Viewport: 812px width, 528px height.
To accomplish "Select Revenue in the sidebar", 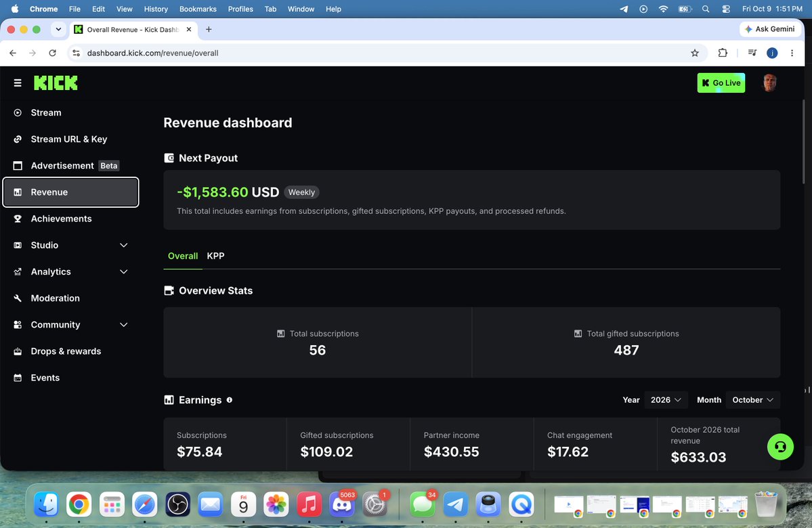I will point(70,192).
